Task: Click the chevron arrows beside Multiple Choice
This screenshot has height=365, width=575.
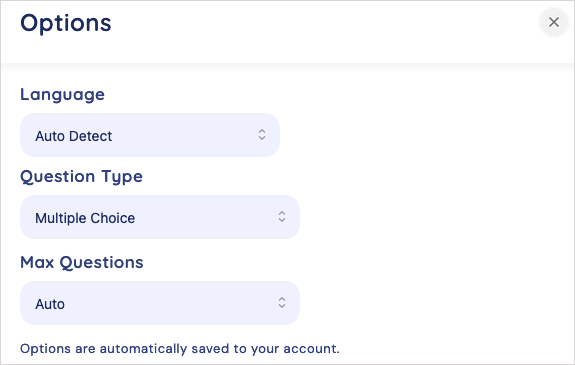Action: click(x=282, y=216)
